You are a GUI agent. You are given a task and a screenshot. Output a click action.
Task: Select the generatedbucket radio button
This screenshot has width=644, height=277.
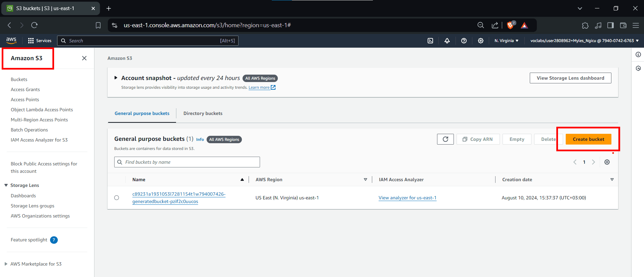pos(117,198)
